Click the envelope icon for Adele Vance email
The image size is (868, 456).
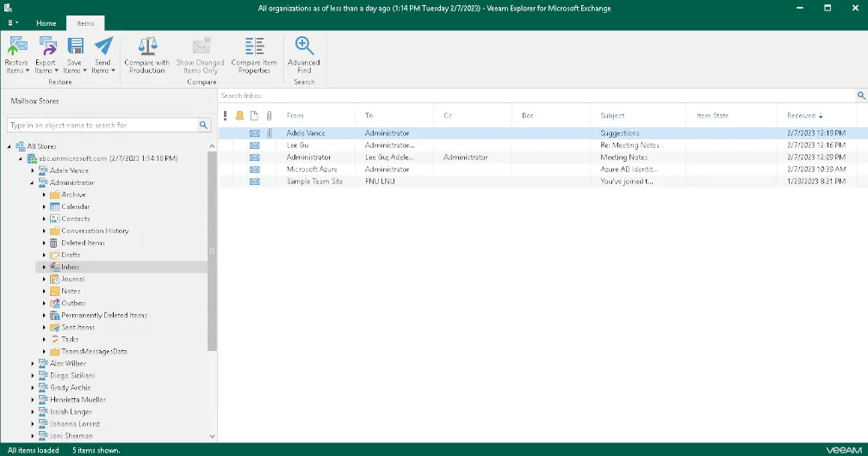(x=255, y=133)
